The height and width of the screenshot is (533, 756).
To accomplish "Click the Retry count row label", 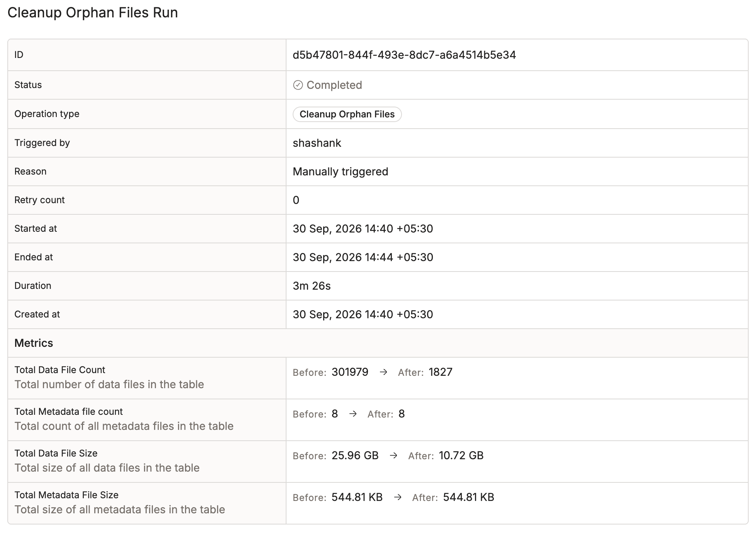I will coord(39,200).
